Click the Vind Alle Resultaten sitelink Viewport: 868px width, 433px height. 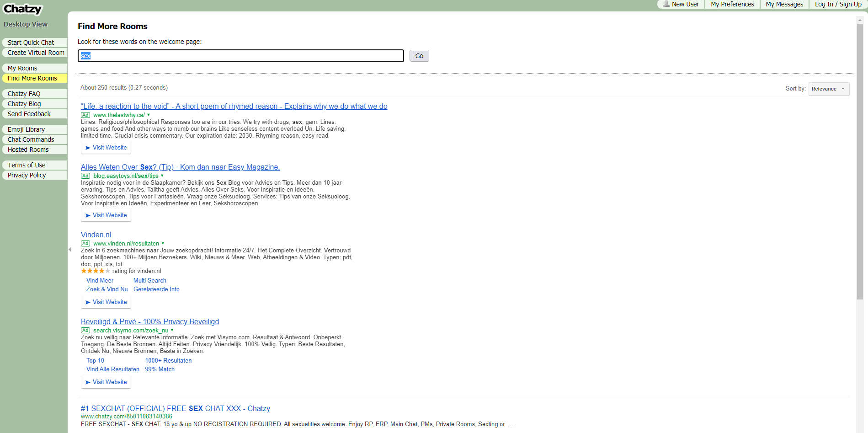(113, 369)
